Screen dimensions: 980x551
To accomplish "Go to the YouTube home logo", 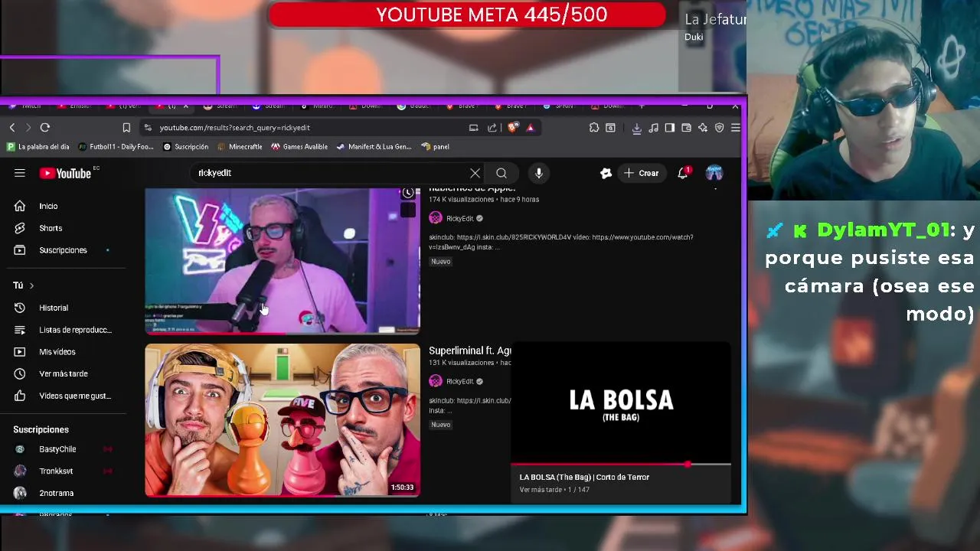I will (x=66, y=174).
